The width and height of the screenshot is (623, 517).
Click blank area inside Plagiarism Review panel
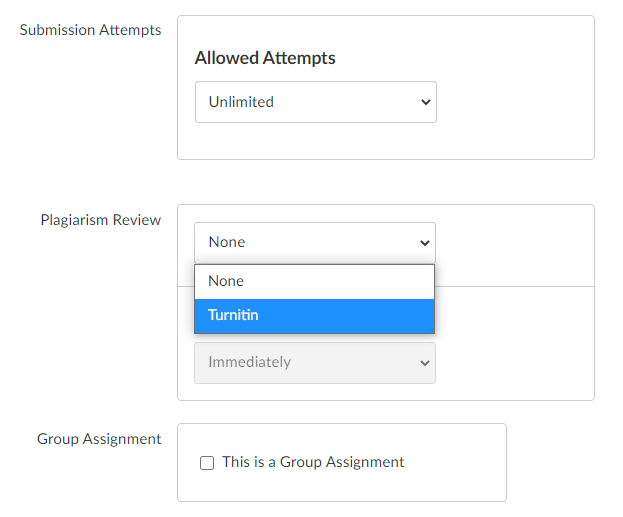coord(517,342)
